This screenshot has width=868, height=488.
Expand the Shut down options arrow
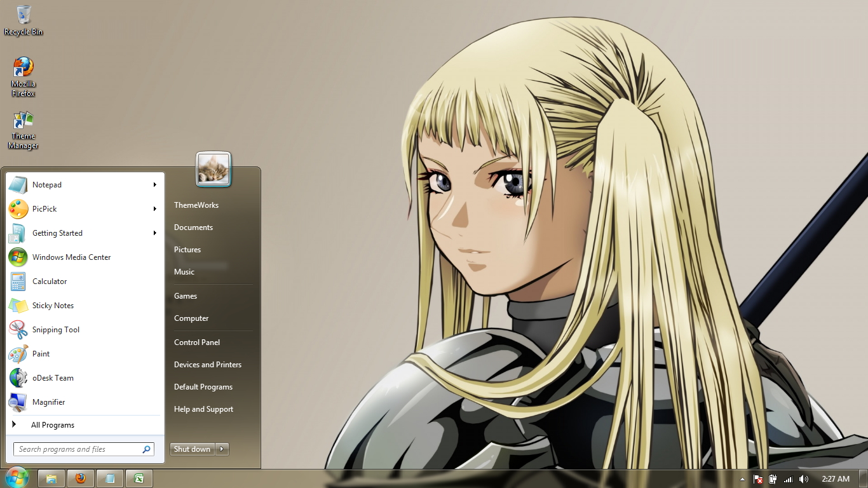[222, 449]
